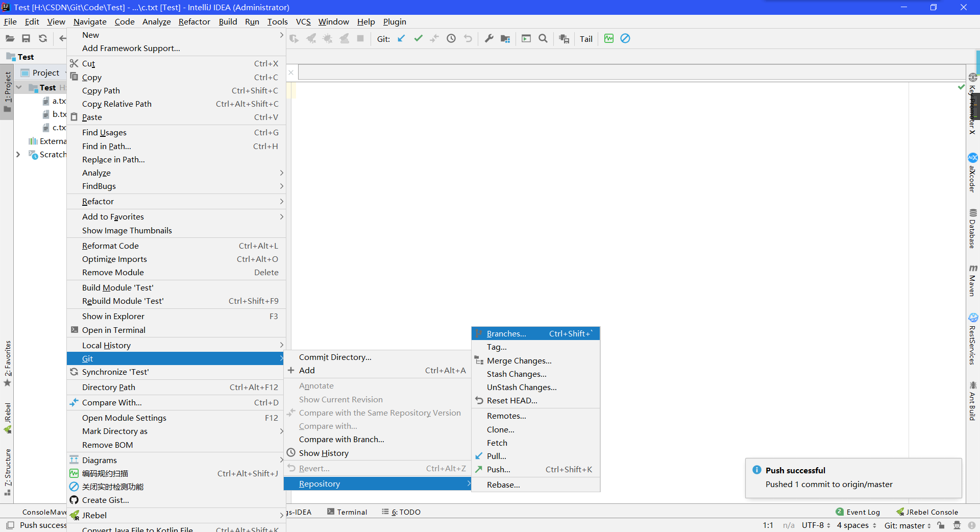980x532 pixels.
Task: Expand the FindBugs submenu
Action: click(176, 186)
